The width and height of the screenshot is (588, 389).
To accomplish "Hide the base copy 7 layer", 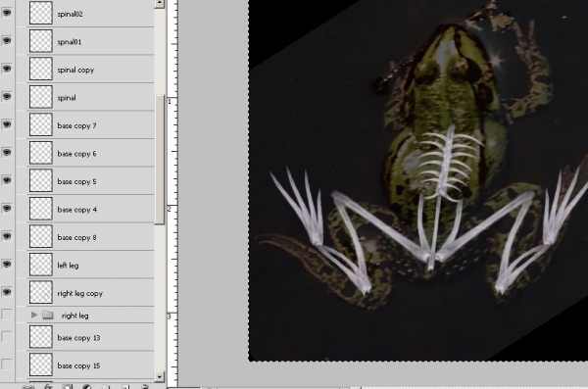I will coord(7,124).
